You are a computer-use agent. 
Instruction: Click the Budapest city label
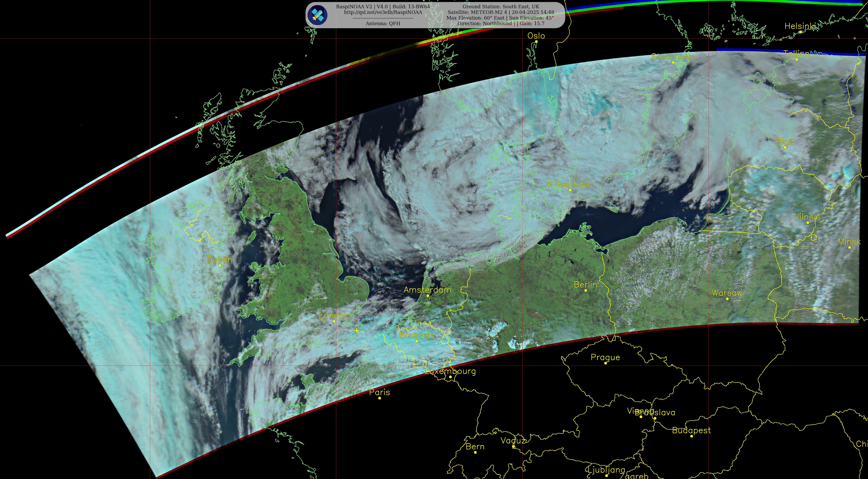coord(691,431)
